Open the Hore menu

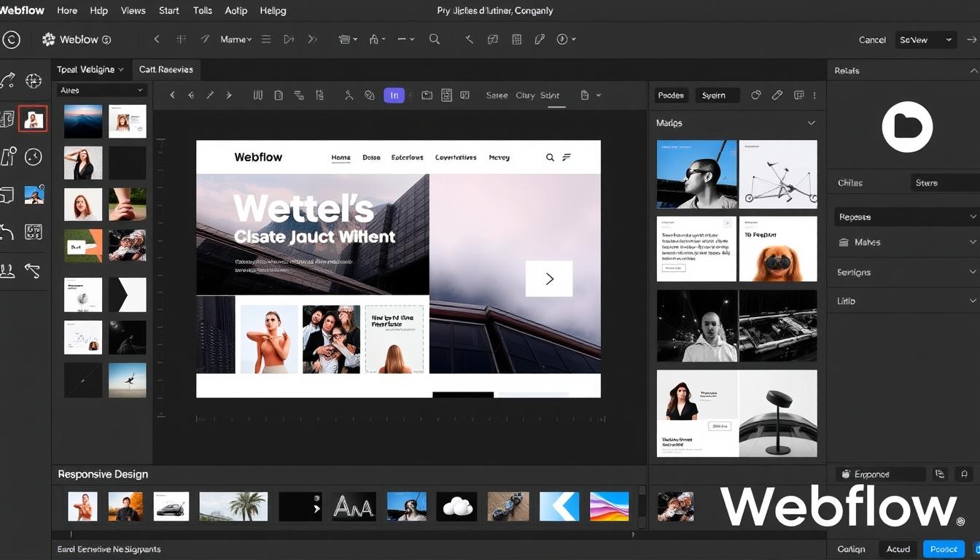click(x=67, y=10)
